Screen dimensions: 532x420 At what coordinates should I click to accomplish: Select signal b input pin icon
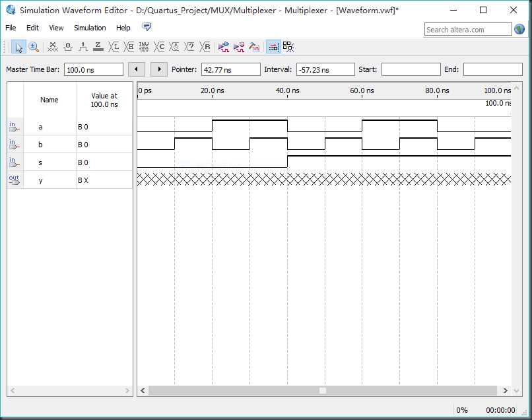[x=15, y=145]
